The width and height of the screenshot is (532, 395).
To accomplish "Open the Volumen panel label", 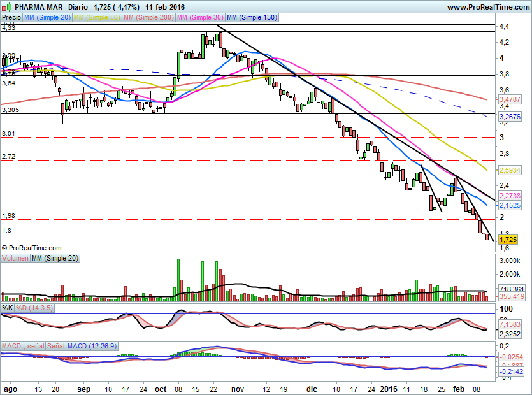I will (15, 259).
